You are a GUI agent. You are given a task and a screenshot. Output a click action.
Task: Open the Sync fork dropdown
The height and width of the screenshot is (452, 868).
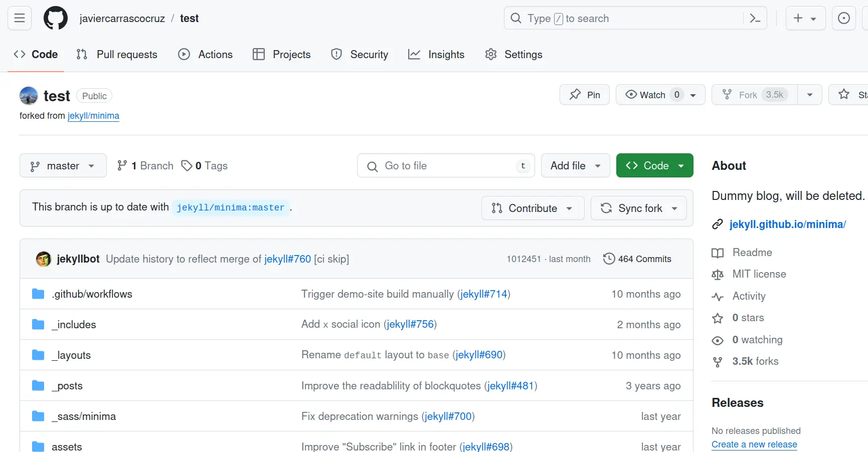[x=639, y=208]
